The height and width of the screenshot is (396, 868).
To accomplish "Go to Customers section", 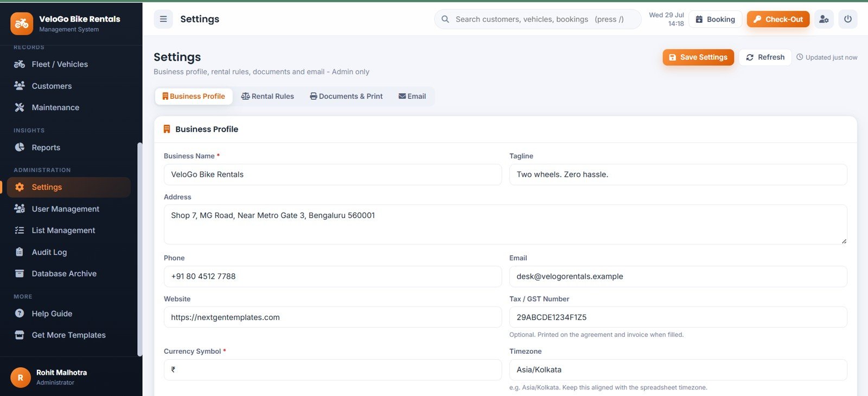I will (68, 86).
